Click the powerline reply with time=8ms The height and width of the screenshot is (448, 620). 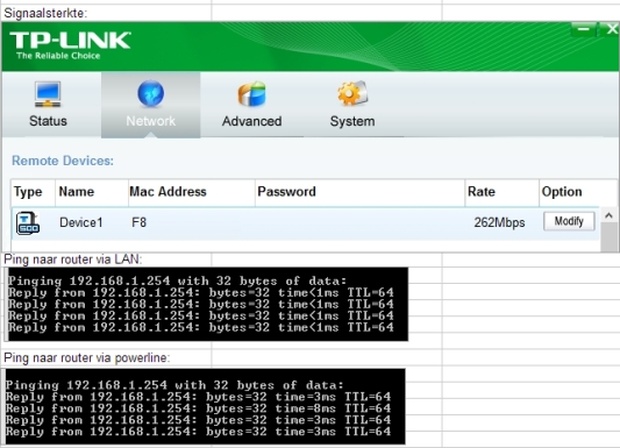(198, 408)
